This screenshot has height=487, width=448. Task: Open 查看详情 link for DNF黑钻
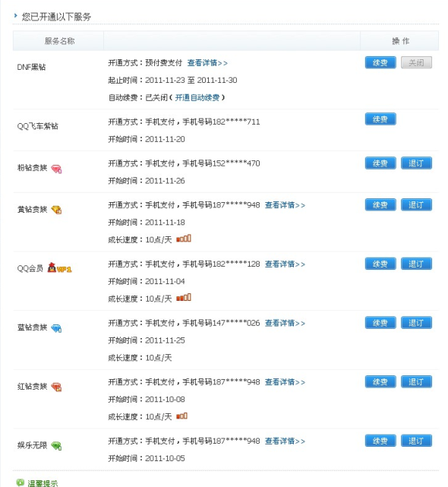[x=207, y=63]
